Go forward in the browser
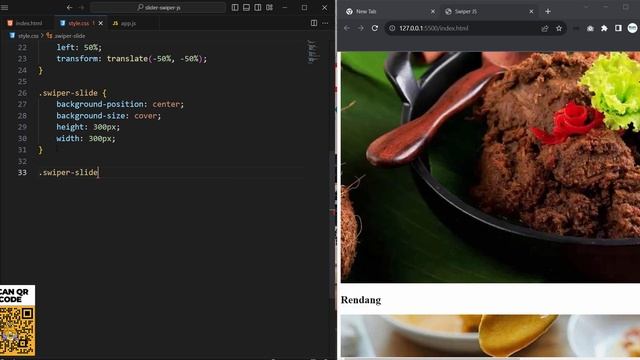 (360, 28)
